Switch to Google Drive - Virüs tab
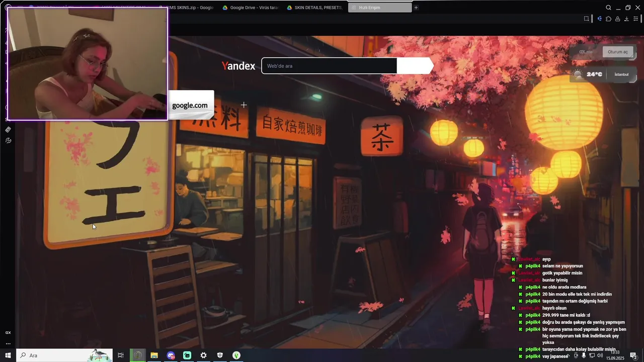Viewport: 644px width, 362px height. 251,8
